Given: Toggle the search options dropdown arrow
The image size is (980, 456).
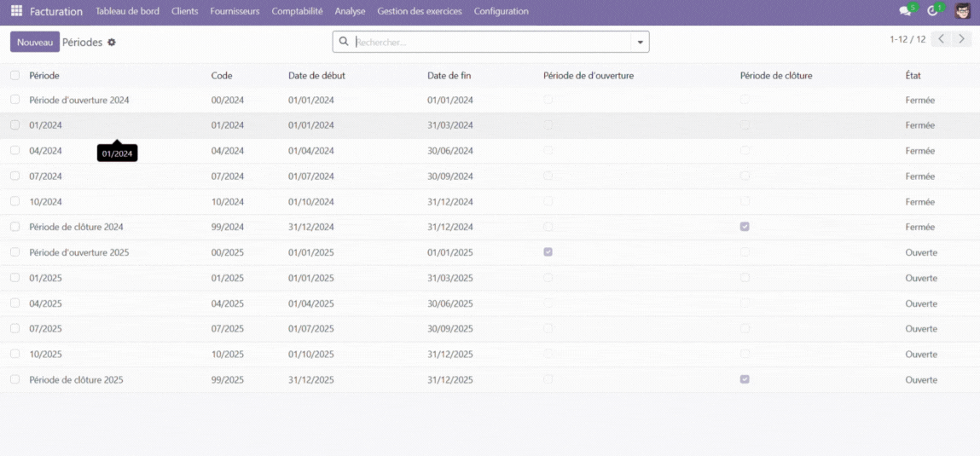Looking at the screenshot, I should point(640,42).
